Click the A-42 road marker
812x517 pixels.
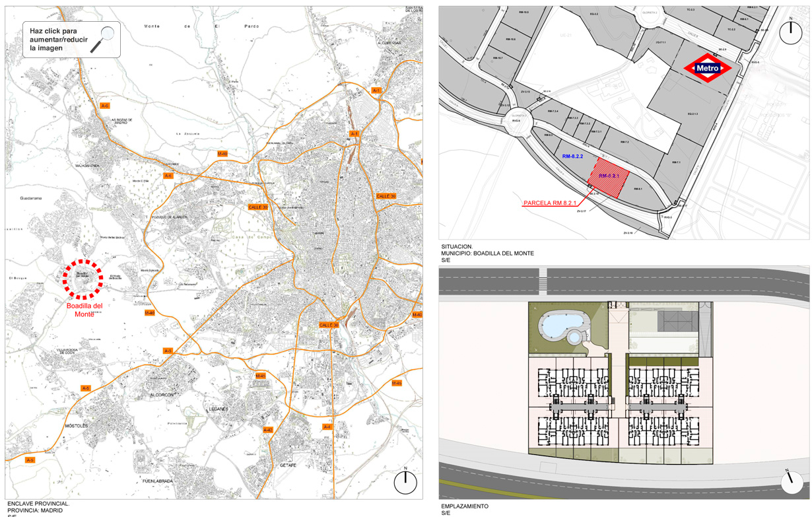(268, 430)
